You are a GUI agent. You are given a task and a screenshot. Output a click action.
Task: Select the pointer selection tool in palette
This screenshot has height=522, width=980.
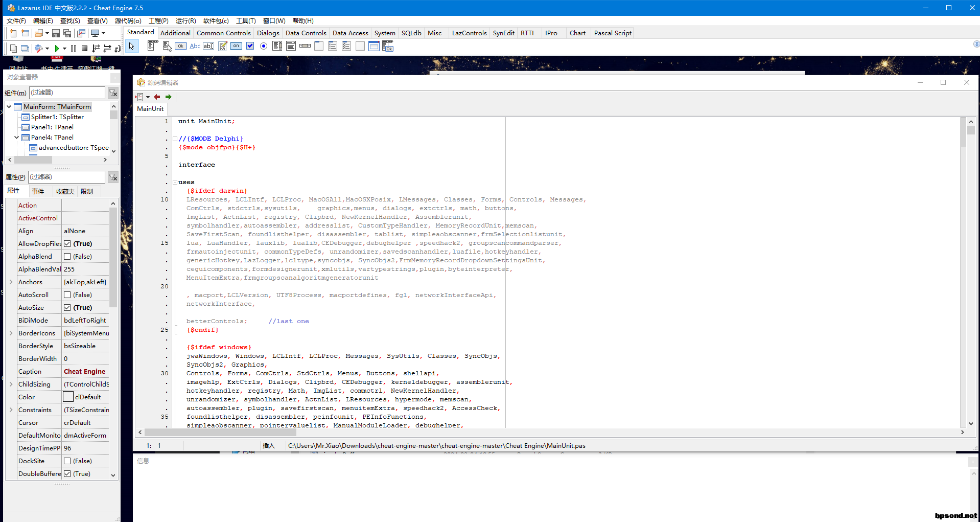131,46
